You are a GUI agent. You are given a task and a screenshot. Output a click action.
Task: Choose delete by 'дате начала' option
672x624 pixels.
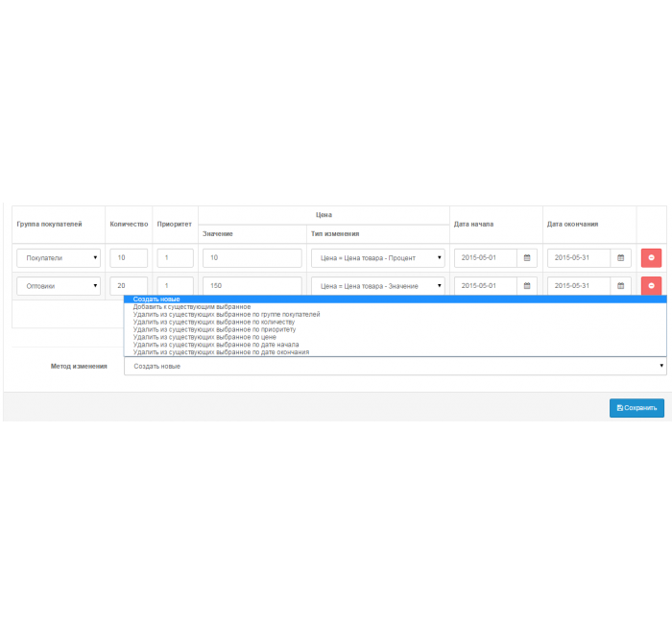point(396,345)
